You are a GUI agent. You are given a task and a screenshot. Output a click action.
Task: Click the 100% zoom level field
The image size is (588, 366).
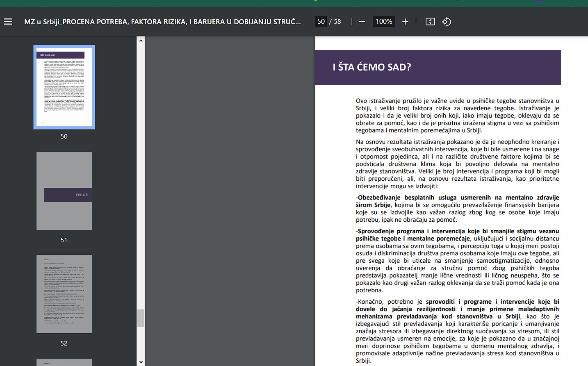click(x=384, y=22)
